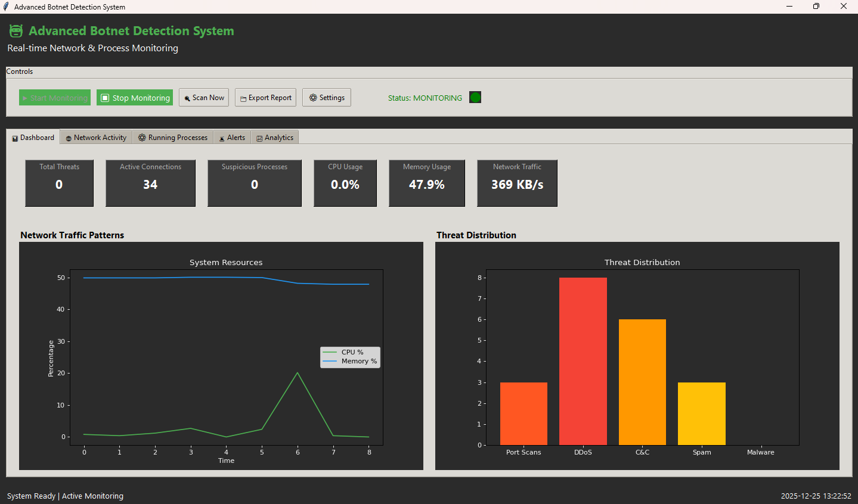Switch to the Dashboard tab
Image resolution: width=858 pixels, height=504 pixels.
(33, 138)
